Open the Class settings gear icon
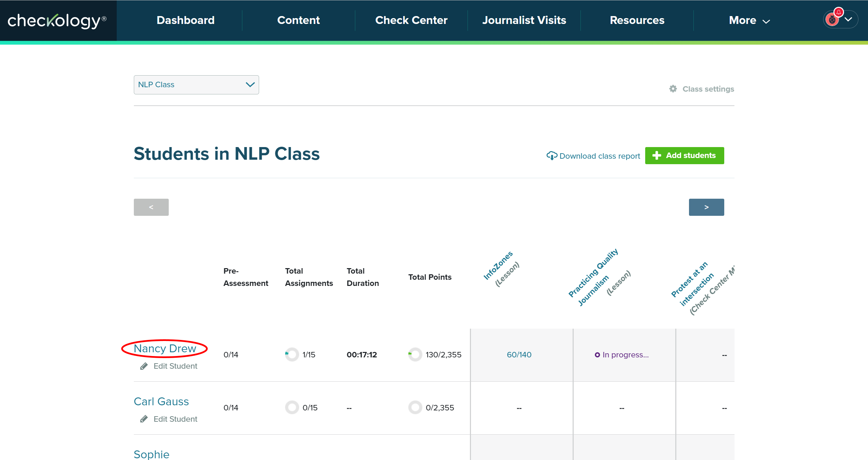Viewport: 868px width, 460px height. click(x=673, y=89)
